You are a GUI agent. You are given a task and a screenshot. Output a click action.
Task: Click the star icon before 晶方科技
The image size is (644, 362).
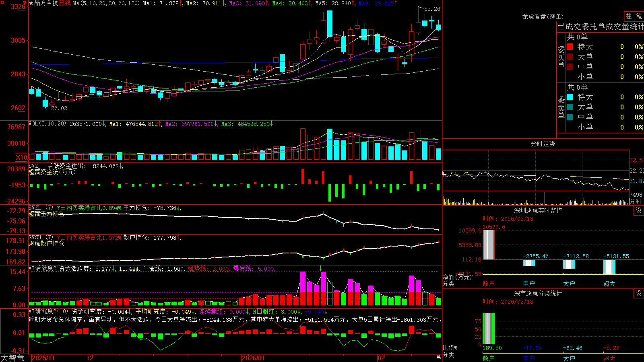[31, 3]
